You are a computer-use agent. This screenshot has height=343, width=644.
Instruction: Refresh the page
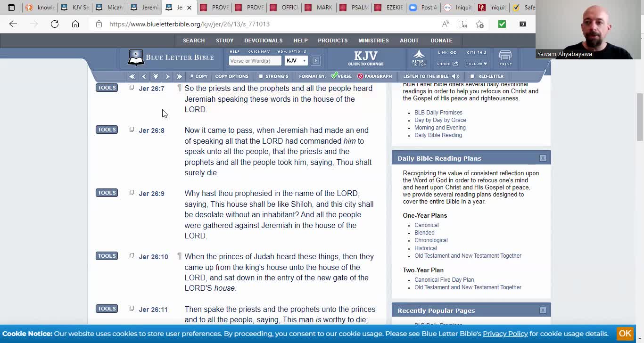pyautogui.click(x=55, y=24)
